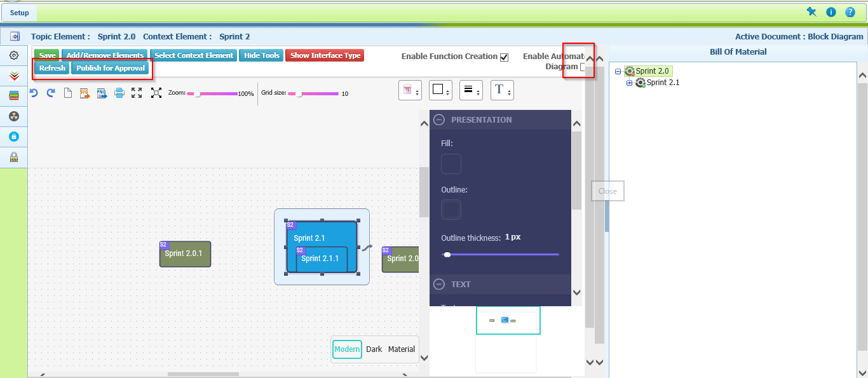Collapse the TEXT section
The height and width of the screenshot is (378, 868).
(x=439, y=284)
